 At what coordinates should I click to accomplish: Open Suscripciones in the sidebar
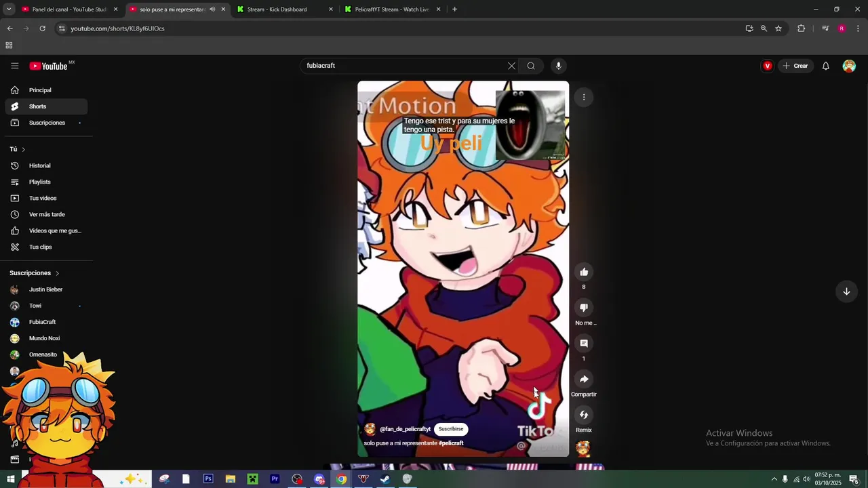[46, 123]
